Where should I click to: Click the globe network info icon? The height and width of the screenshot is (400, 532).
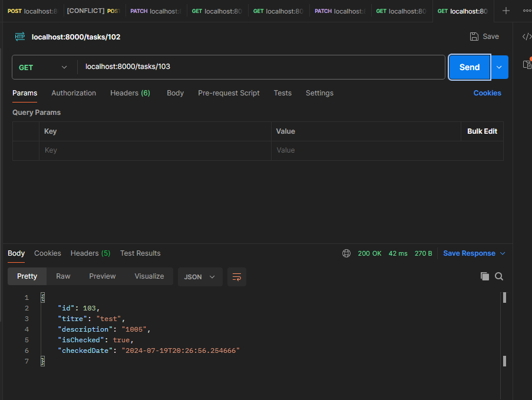pyautogui.click(x=346, y=253)
